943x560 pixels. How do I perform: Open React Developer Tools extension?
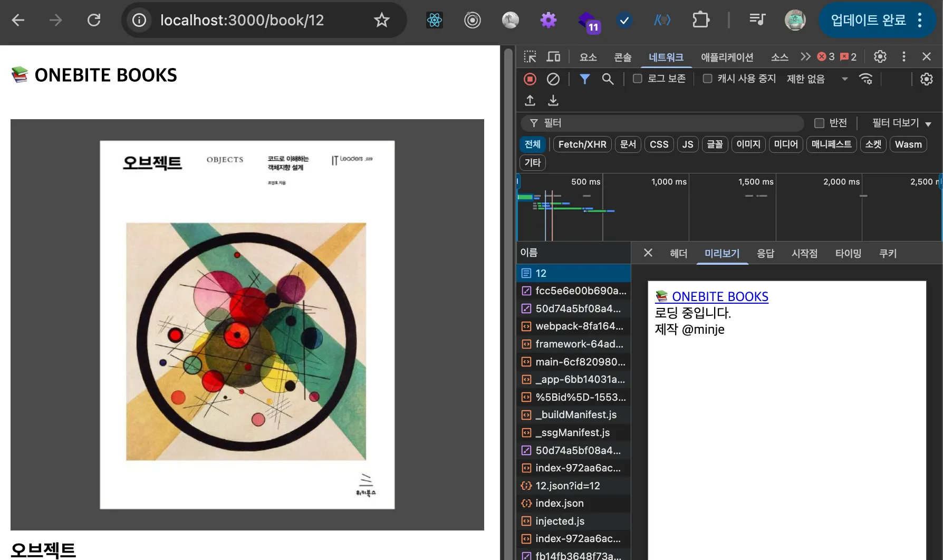[435, 20]
